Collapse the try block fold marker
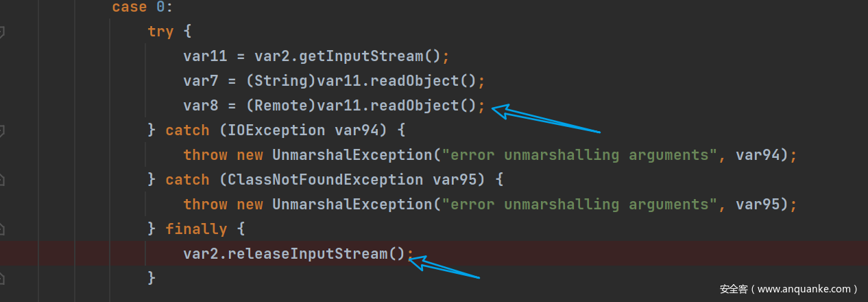This screenshot has height=302, width=868. coord(2,32)
